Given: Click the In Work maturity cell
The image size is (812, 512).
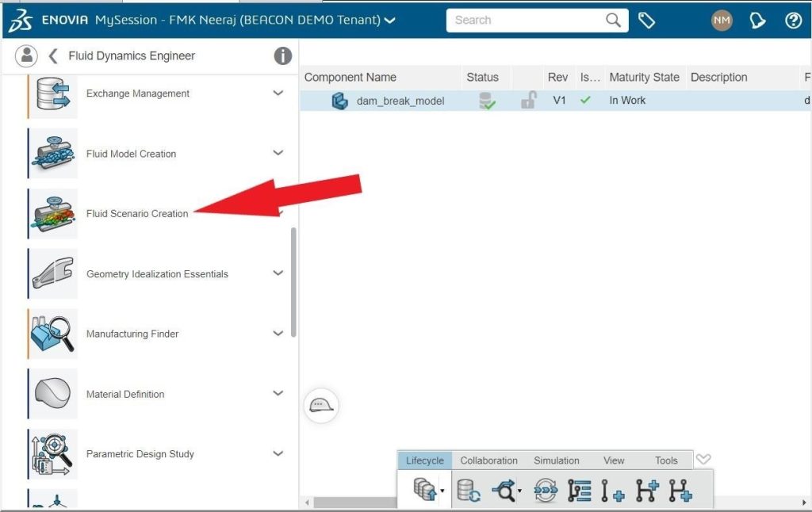Looking at the screenshot, I should click(x=627, y=100).
